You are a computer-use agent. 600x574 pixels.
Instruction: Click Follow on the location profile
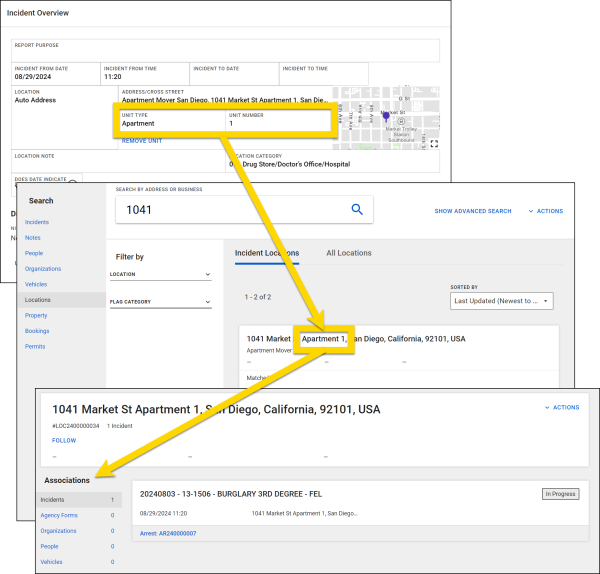click(x=64, y=440)
